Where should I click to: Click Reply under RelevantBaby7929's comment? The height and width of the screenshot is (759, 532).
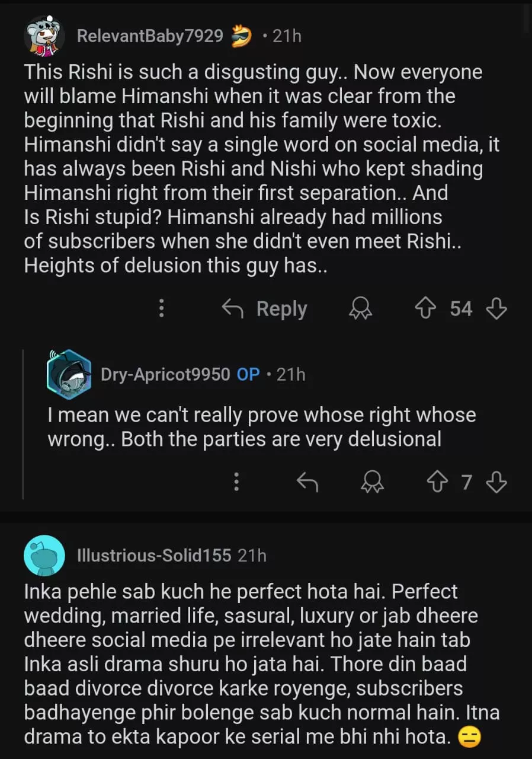point(264,308)
